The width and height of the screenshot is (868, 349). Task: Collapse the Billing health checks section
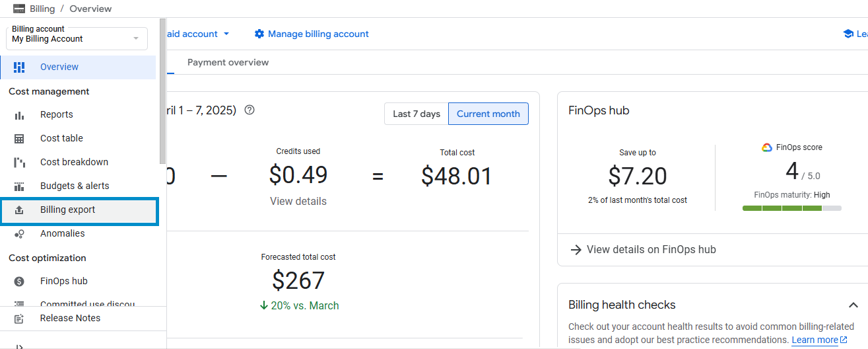[x=852, y=305]
